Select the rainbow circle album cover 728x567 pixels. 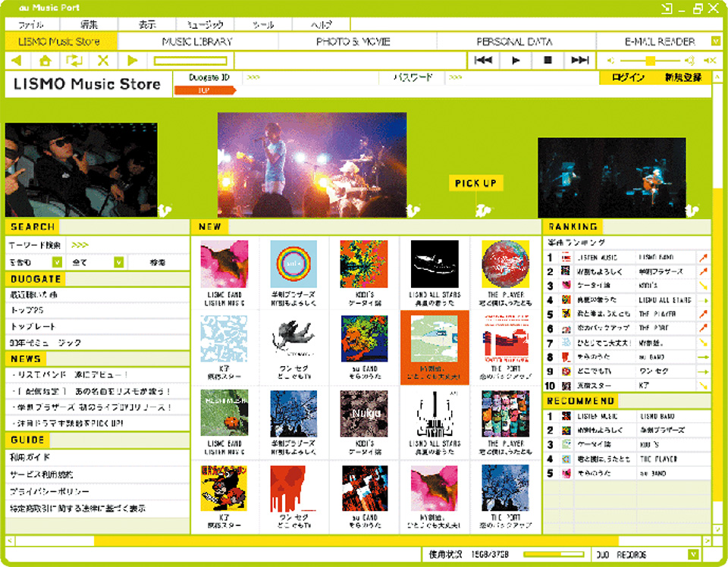(x=293, y=264)
